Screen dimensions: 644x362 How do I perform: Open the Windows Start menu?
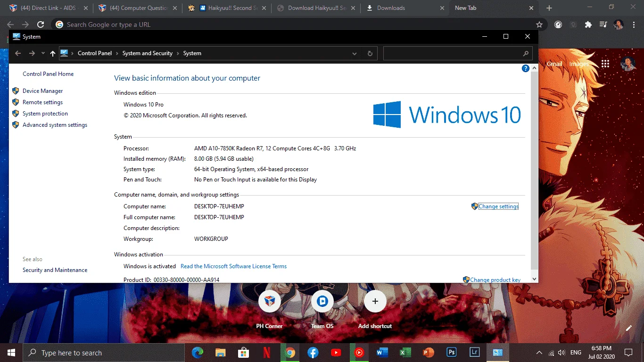pyautogui.click(x=11, y=353)
